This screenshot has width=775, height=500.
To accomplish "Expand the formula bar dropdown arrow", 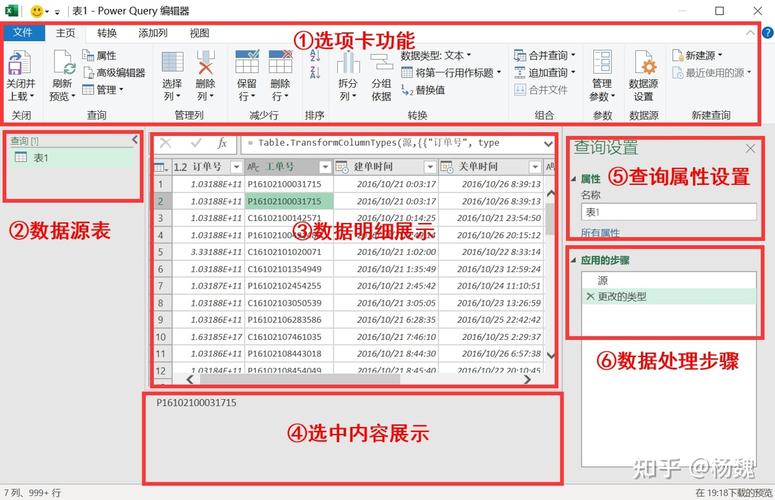I will (x=548, y=144).
